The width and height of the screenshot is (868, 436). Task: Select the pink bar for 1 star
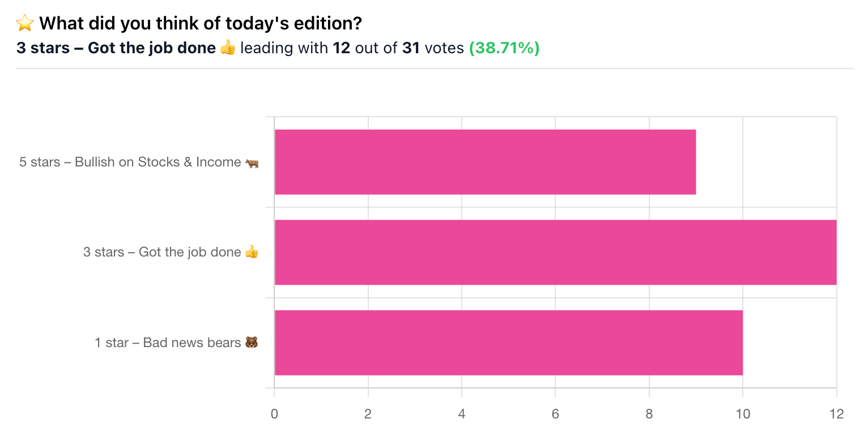click(x=508, y=343)
